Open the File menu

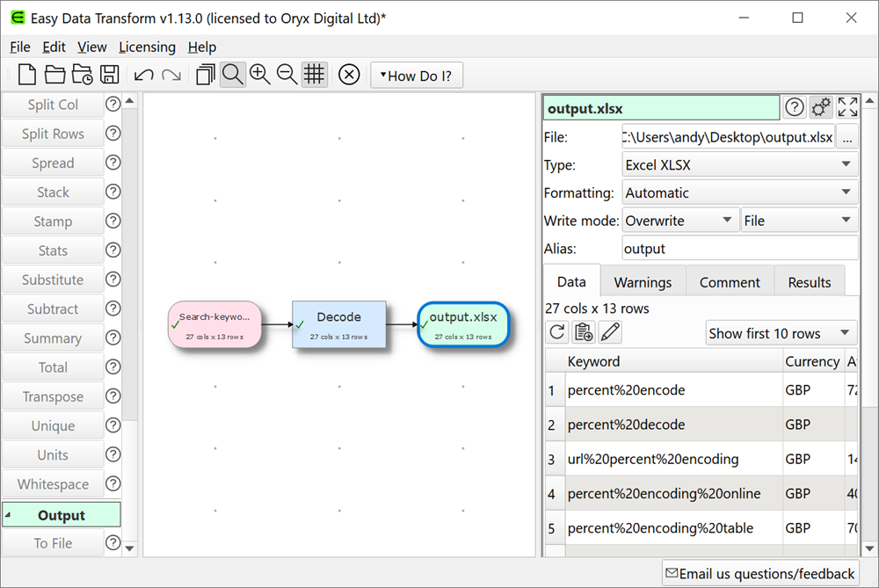(x=19, y=47)
